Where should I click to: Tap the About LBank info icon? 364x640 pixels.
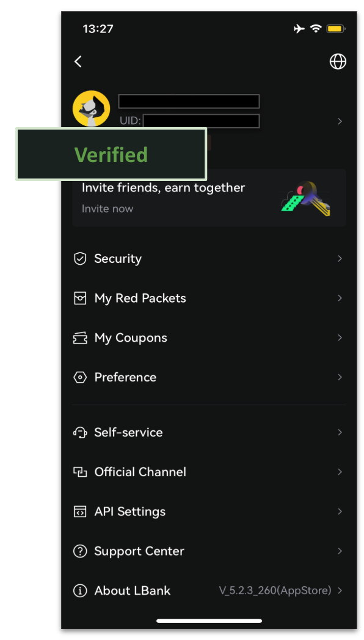click(80, 590)
